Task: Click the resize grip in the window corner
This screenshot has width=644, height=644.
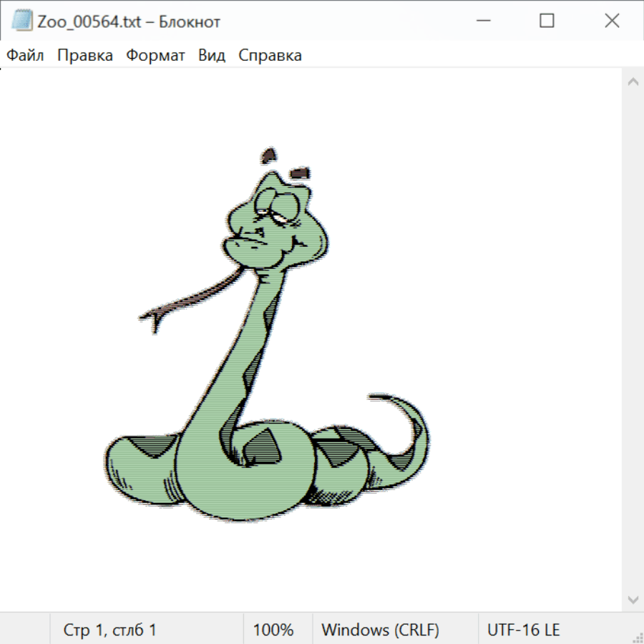Action: [x=637, y=637]
